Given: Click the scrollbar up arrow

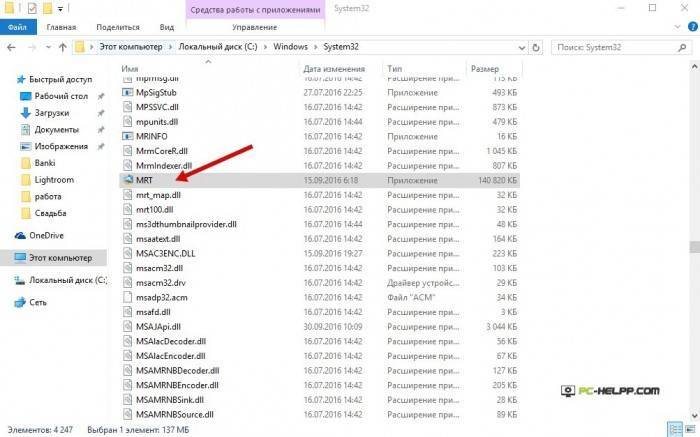Looking at the screenshot, I should 694,67.
